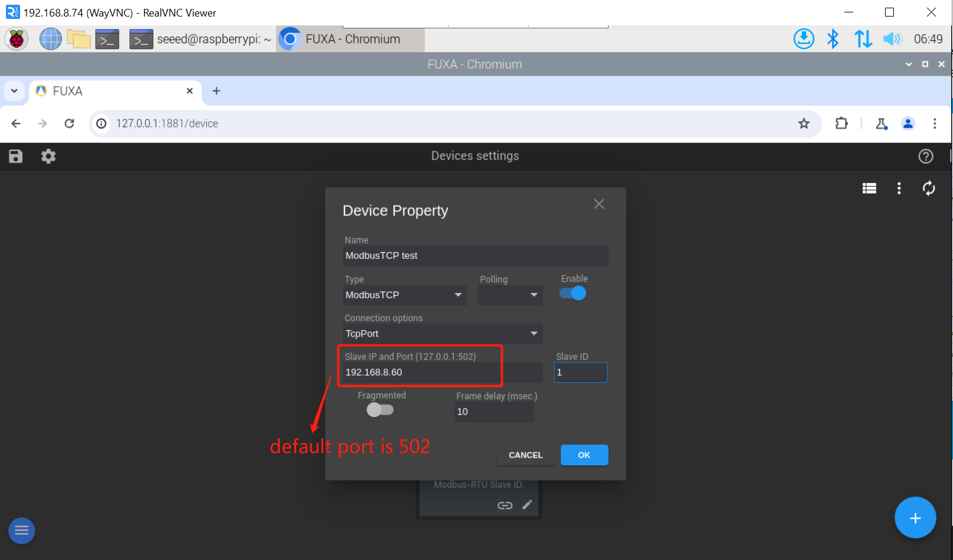953x560 pixels.
Task: Maximize the Chromium window
Action: pos(925,64)
